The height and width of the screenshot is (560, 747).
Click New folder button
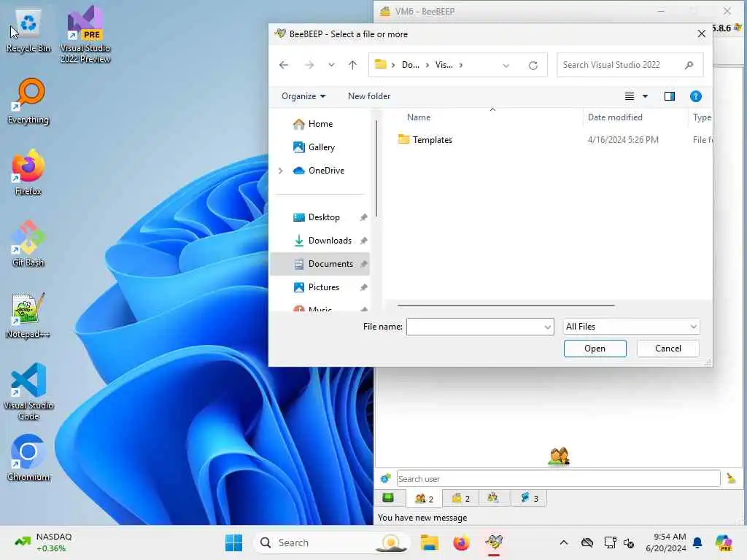pyautogui.click(x=368, y=96)
